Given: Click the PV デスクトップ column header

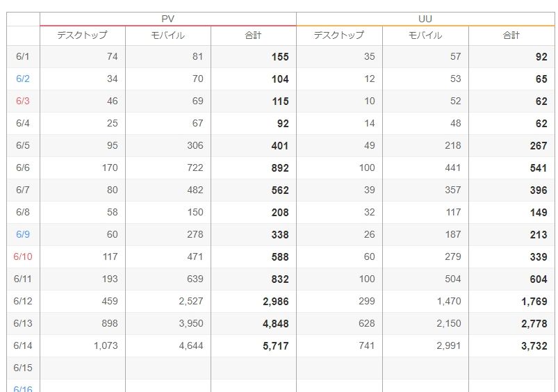Looking at the screenshot, I should click(x=82, y=35).
